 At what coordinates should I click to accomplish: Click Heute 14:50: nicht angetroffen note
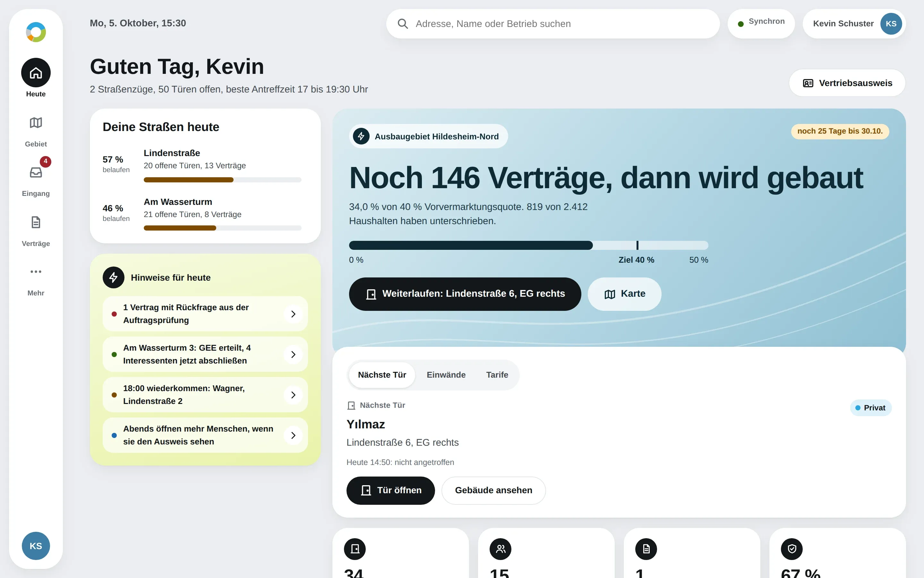coord(400,462)
